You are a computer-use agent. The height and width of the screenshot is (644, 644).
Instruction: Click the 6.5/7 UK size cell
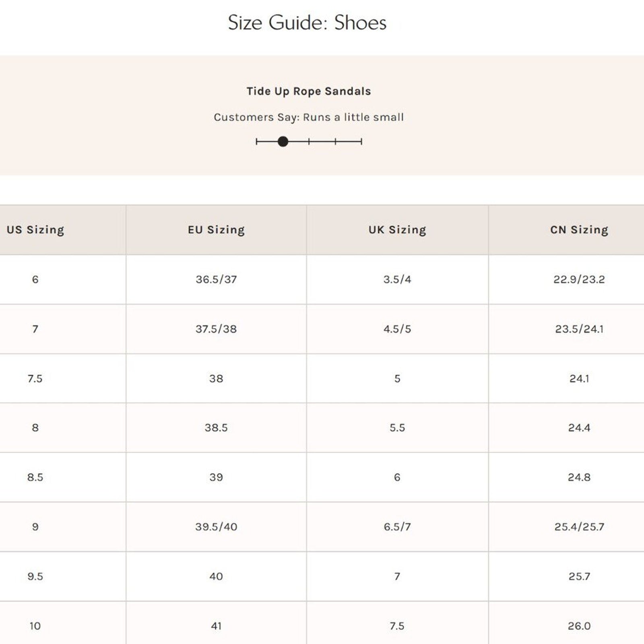tap(397, 527)
